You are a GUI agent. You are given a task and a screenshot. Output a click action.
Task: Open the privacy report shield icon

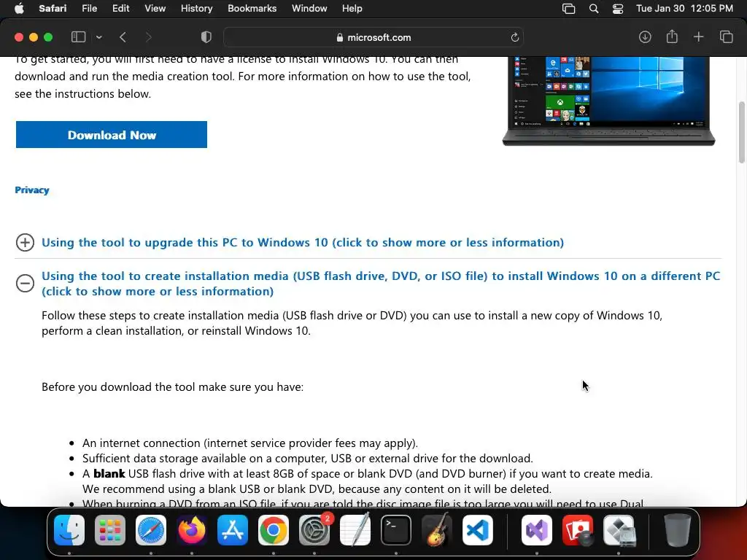(x=206, y=37)
